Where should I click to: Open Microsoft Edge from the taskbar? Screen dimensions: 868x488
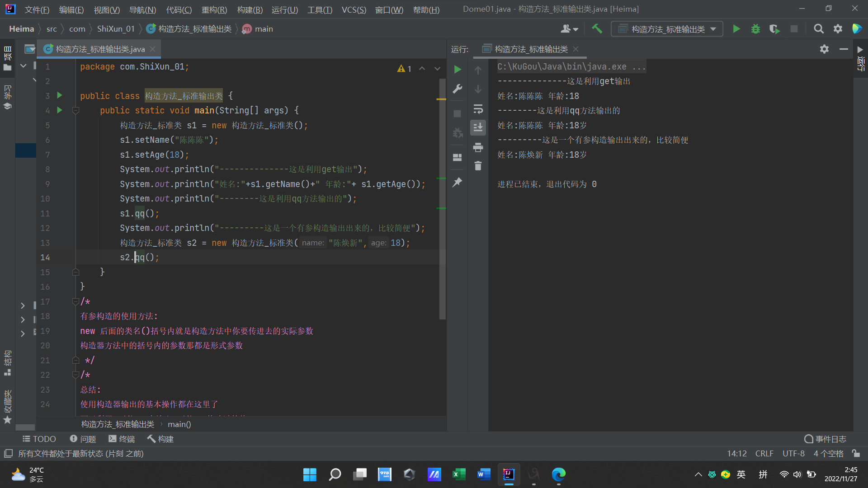[x=558, y=474]
